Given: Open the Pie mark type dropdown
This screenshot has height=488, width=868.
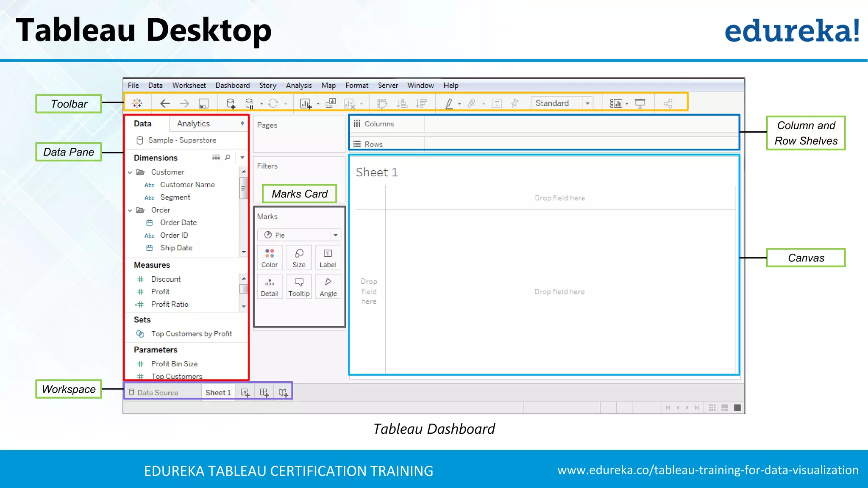Looking at the screenshot, I should click(x=335, y=235).
